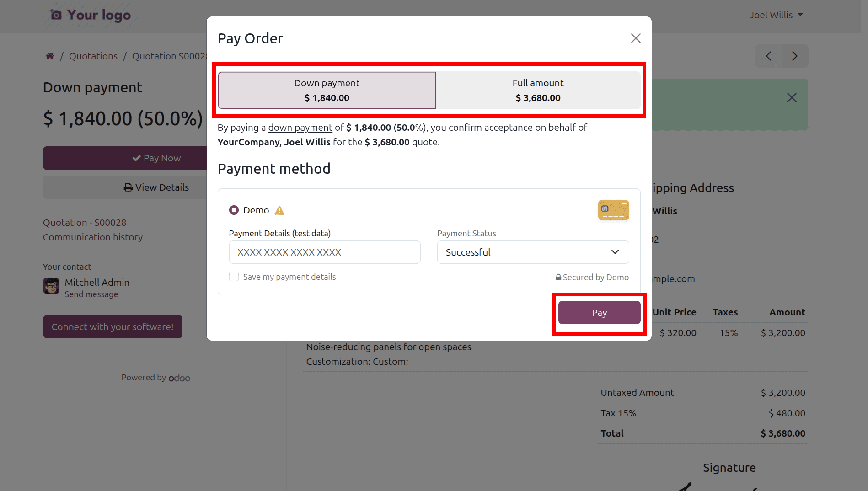Click the credit card icon for Demo provider

pyautogui.click(x=613, y=210)
